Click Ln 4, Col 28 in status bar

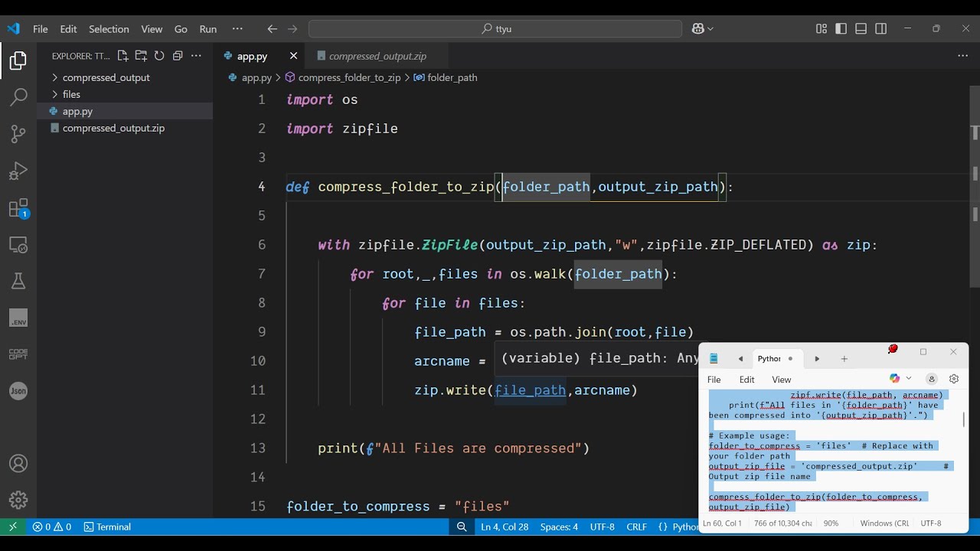pos(505,527)
